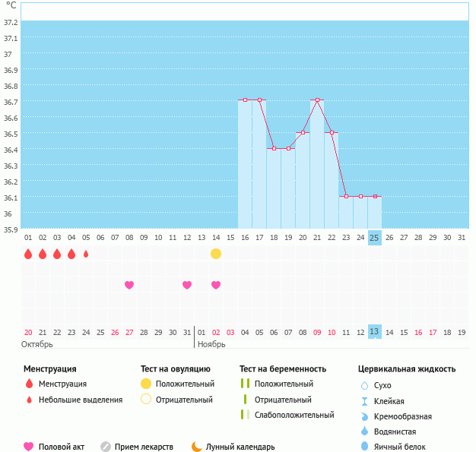Image resolution: width=476 pixels, height=452 pixels.
Task: Select the small discharge drop on cycle day 05
Action: click(86, 254)
